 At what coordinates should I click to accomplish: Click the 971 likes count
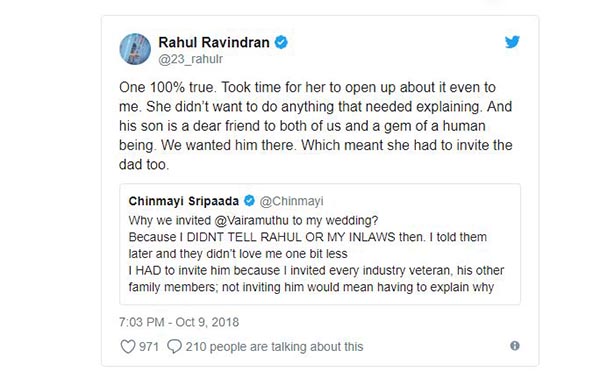(x=148, y=346)
